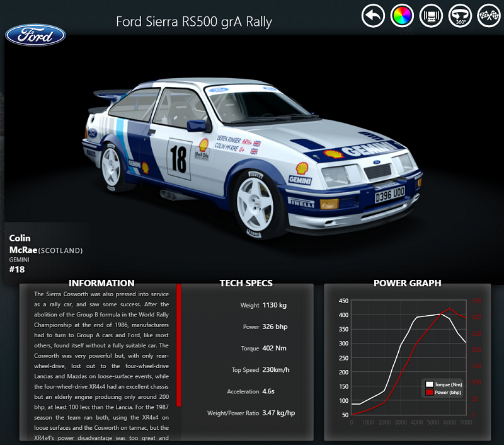
Task: Click the "TECH SPECS" heading
Action: pyautogui.click(x=246, y=283)
